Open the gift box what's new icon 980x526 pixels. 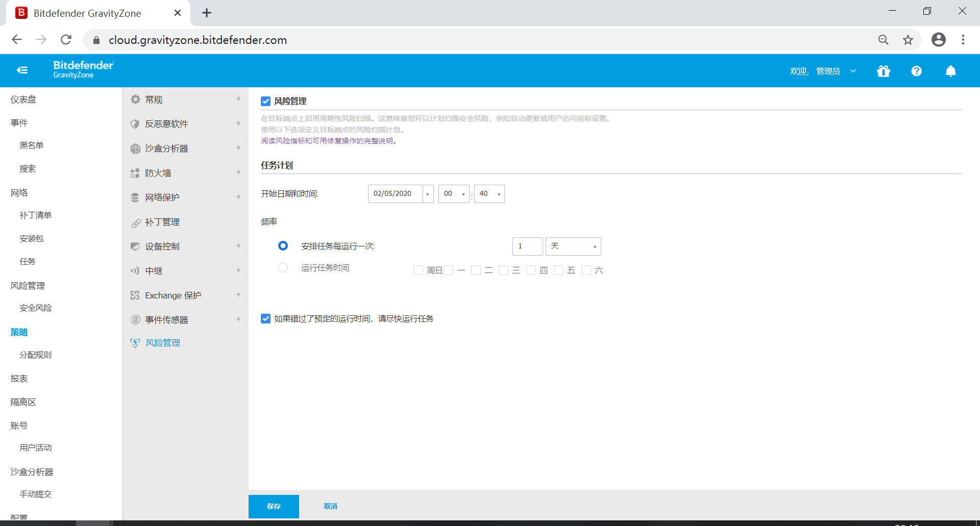point(884,71)
